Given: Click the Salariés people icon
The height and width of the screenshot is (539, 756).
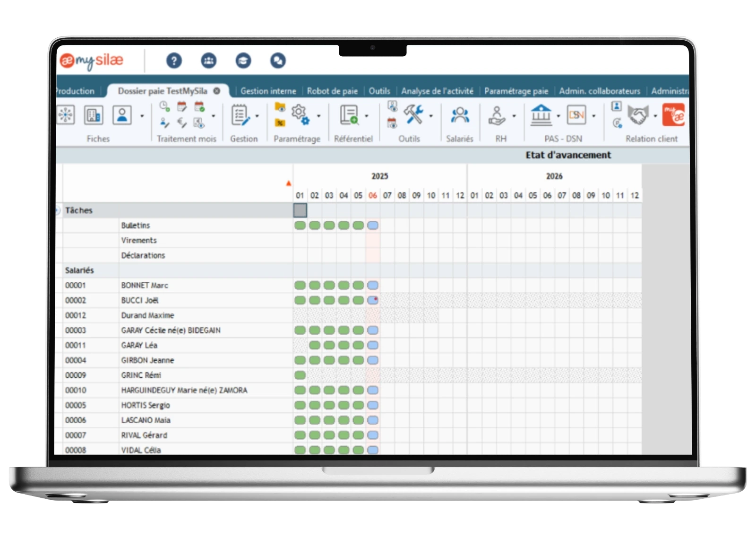Looking at the screenshot, I should [x=460, y=115].
